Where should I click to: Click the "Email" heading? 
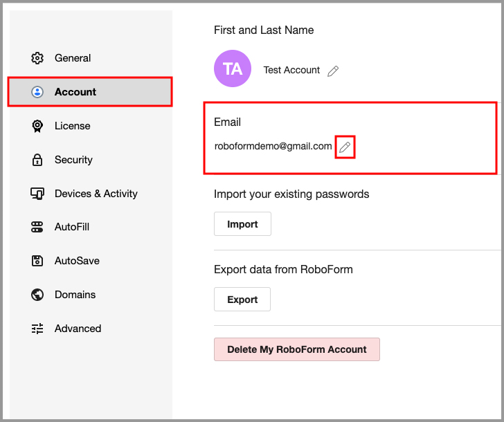point(227,122)
